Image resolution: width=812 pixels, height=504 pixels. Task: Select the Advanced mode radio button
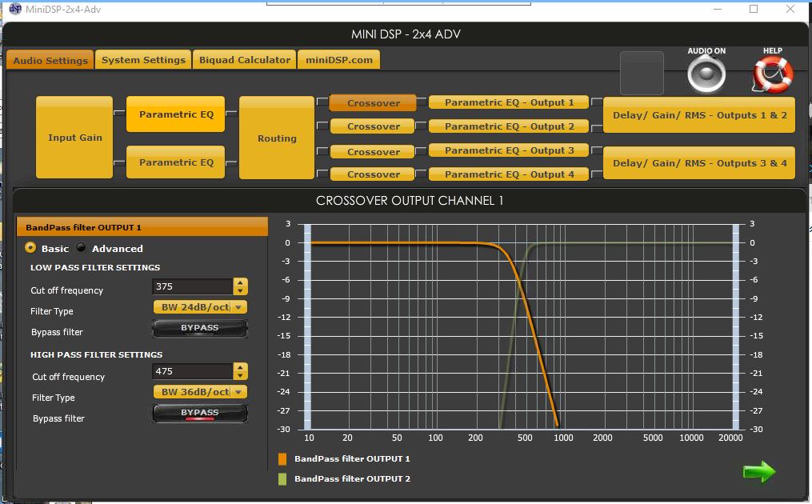(x=81, y=247)
